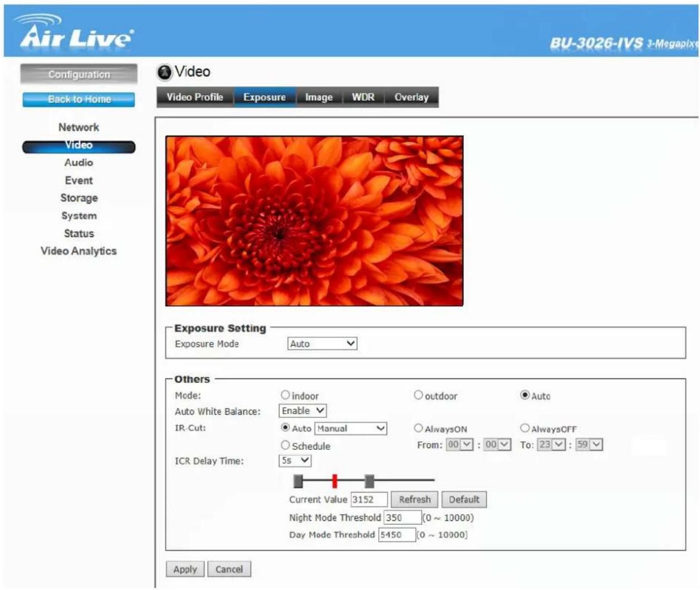The height and width of the screenshot is (590, 700).
Task: Switch to the Exposure tab
Action: [x=265, y=97]
